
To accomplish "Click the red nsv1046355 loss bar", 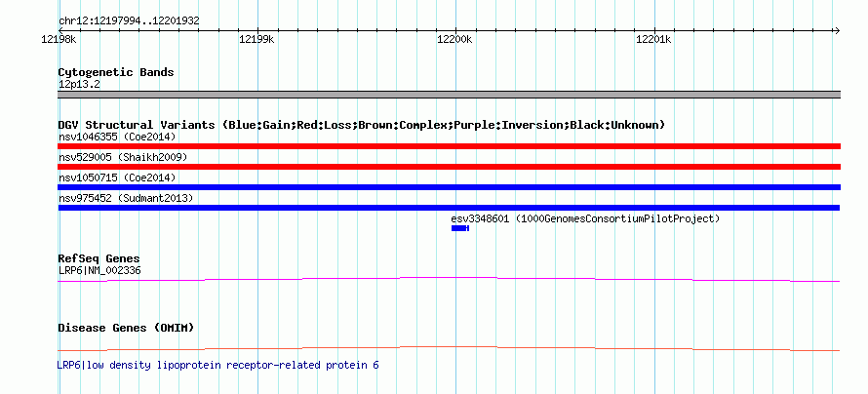I will point(450,146).
